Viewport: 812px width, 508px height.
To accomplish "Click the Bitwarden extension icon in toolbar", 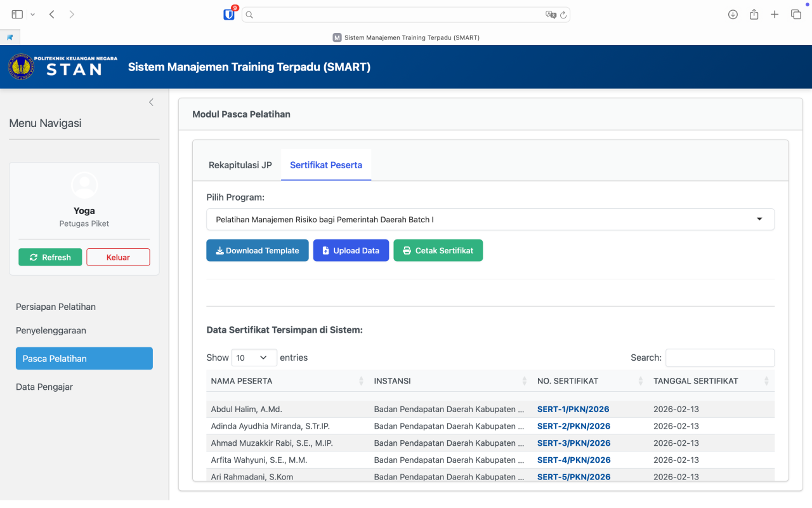I will click(x=229, y=15).
